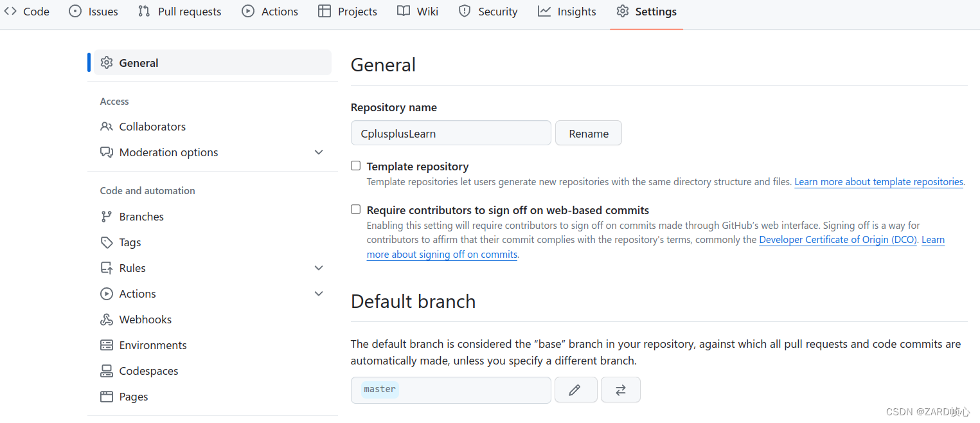Expand the Actions settings chevron
The height and width of the screenshot is (423, 980).
(319, 294)
